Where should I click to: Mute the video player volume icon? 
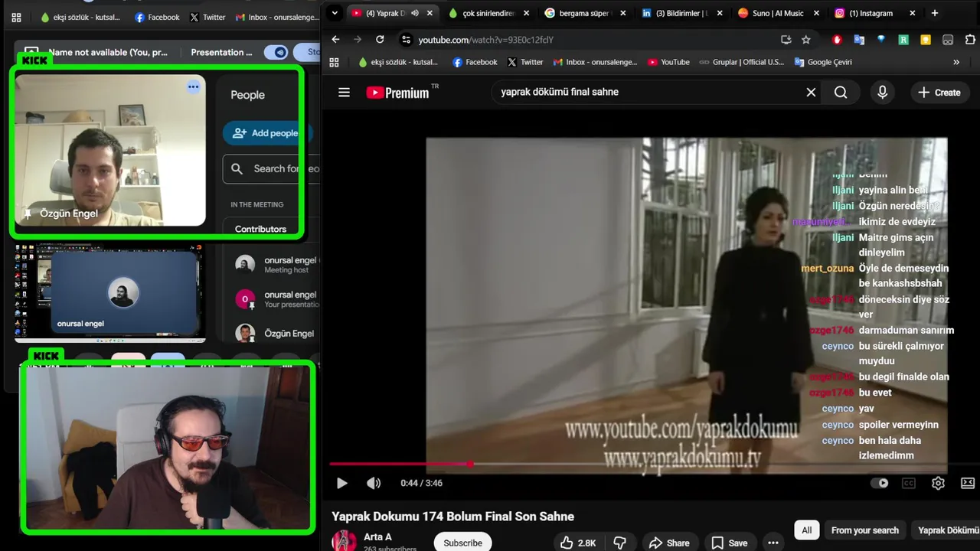point(373,483)
